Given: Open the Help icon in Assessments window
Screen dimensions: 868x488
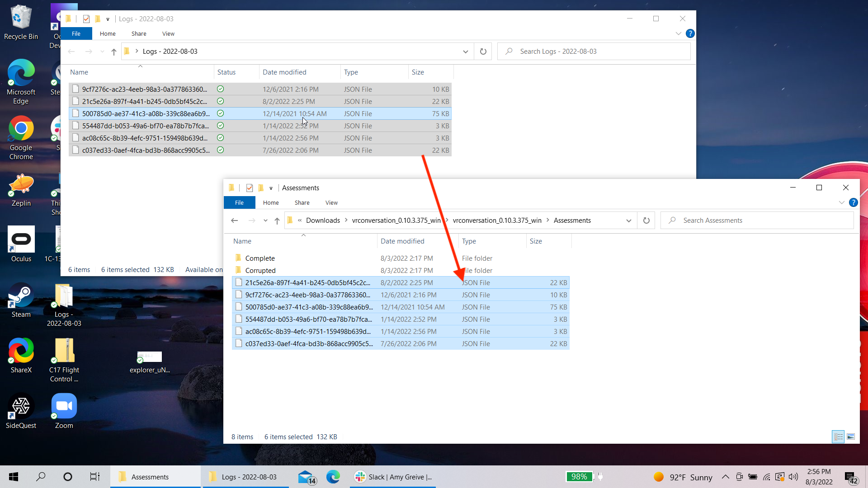Looking at the screenshot, I should 854,202.
